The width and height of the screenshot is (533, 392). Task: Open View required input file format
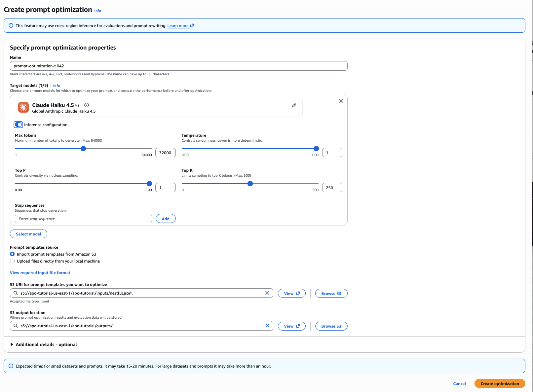click(x=40, y=273)
